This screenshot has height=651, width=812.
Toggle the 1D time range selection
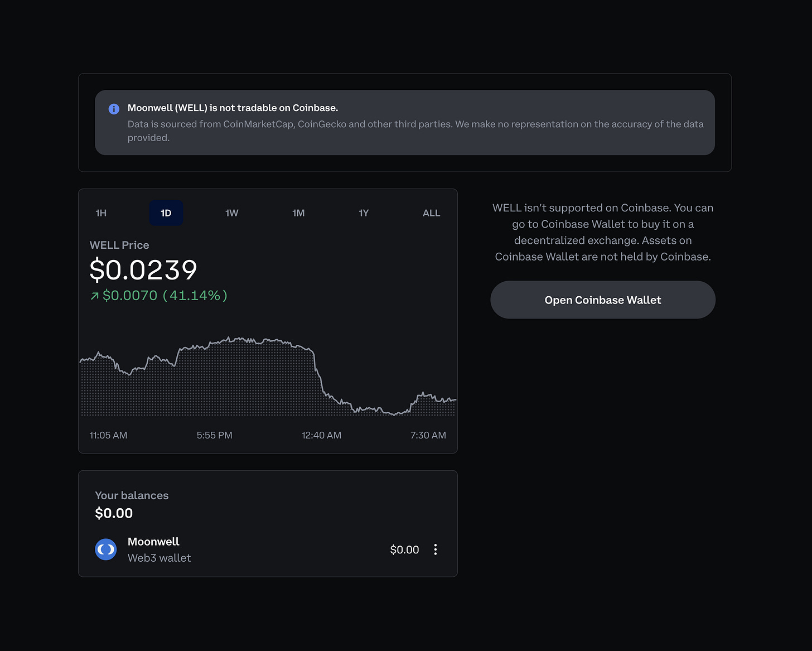tap(166, 213)
